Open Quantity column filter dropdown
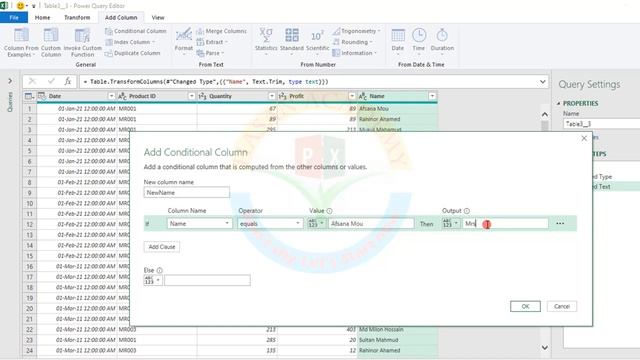 click(272, 96)
